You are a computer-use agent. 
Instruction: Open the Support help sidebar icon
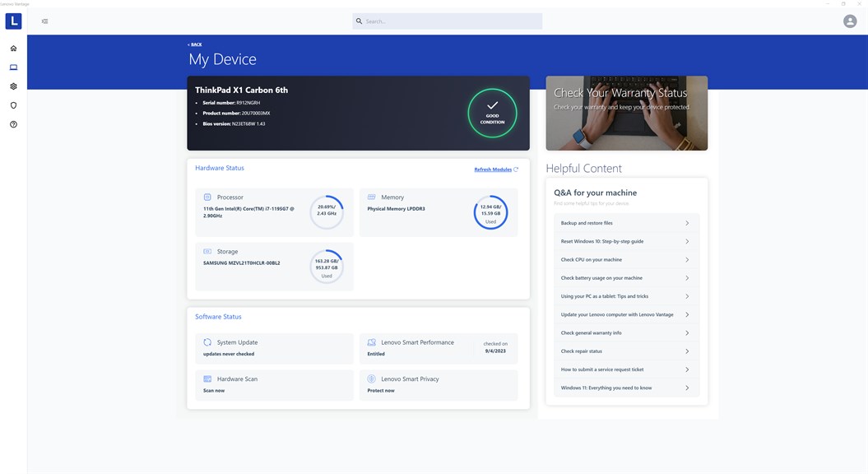point(13,124)
